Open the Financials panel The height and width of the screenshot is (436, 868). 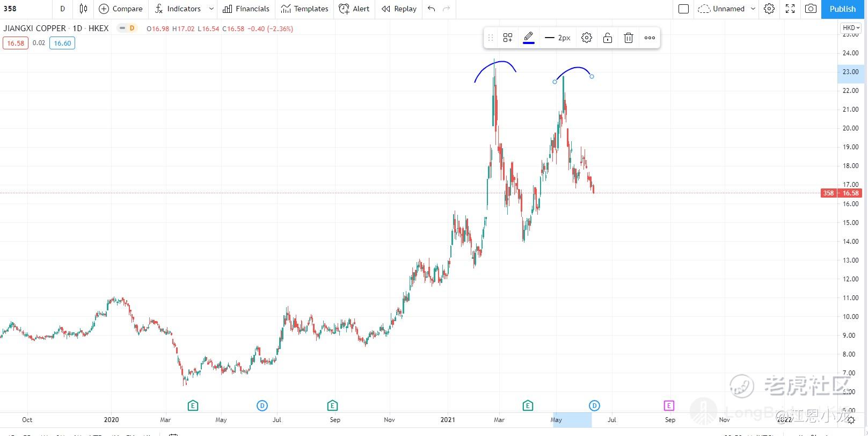246,9
